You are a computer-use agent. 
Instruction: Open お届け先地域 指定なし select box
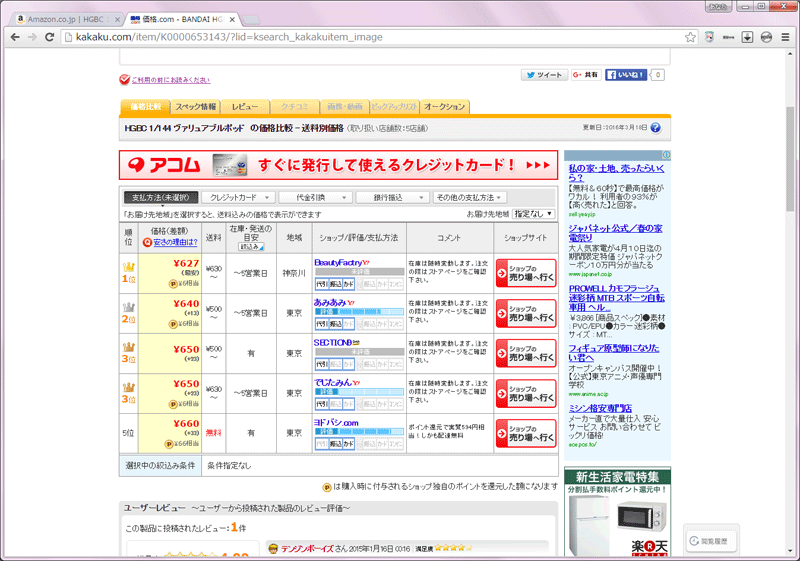pos(532,213)
